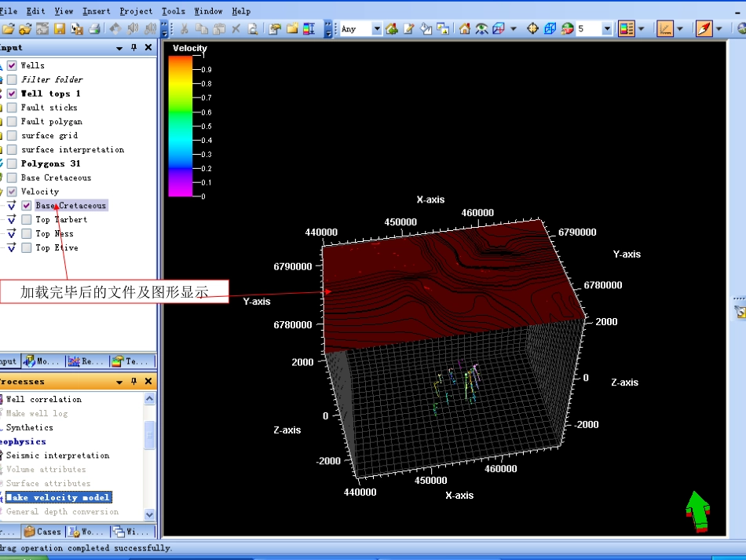Open the Insert menu
This screenshot has height=560, width=746.
click(96, 11)
